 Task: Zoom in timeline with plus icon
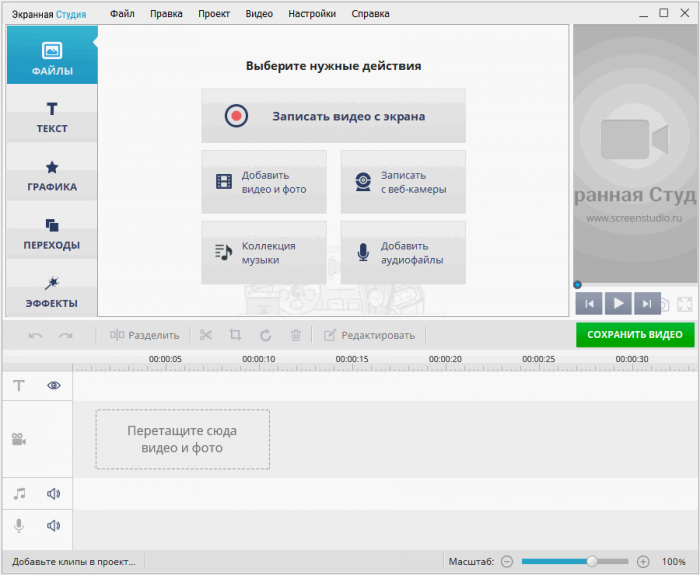[x=643, y=562]
